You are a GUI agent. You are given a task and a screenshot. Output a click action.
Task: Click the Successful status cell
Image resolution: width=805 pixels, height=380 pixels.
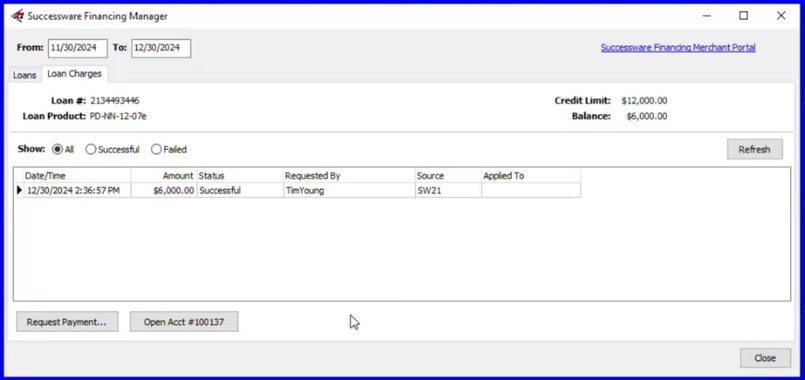click(x=240, y=191)
